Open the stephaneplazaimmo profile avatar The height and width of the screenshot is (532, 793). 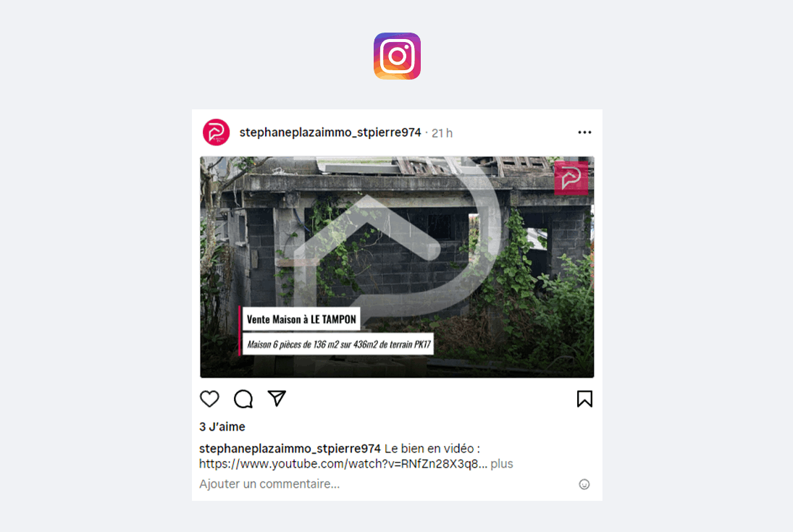click(216, 132)
